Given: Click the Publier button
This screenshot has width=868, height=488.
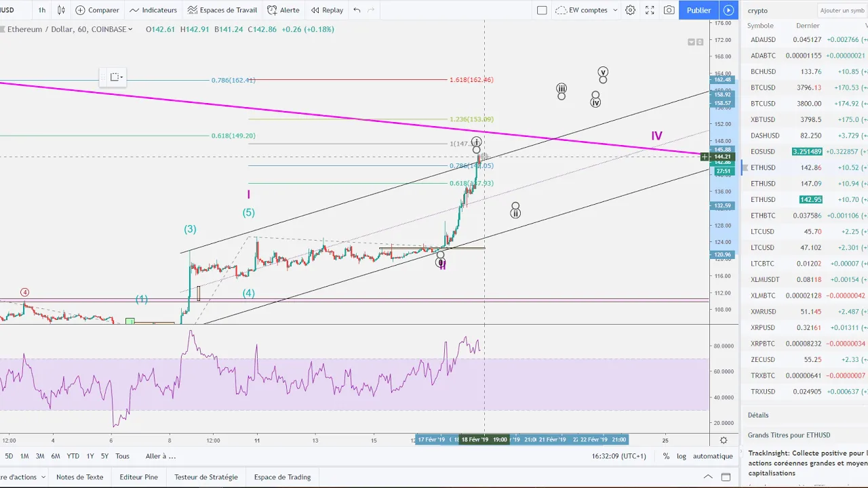Looking at the screenshot, I should (x=698, y=10).
